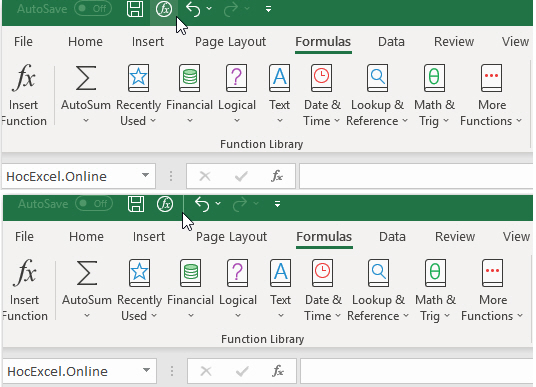Click Undo arrow in bottom title bar
This screenshot has height=387, width=536.
pyautogui.click(x=202, y=204)
